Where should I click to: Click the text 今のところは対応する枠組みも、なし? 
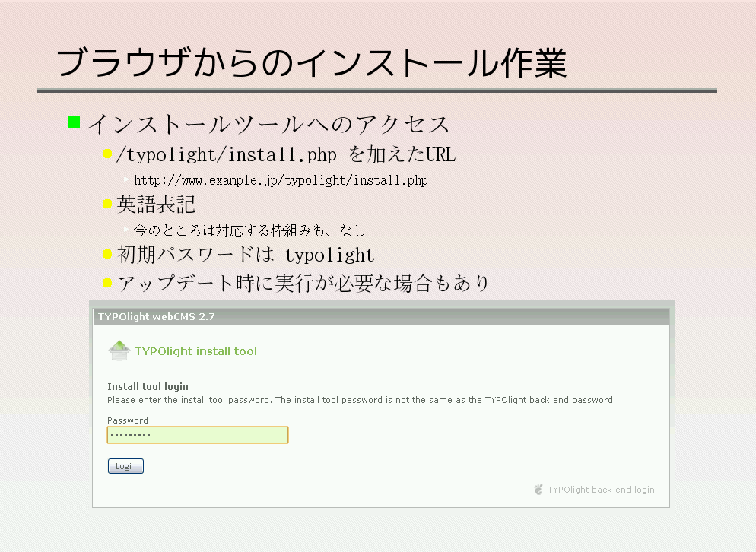click(x=249, y=230)
